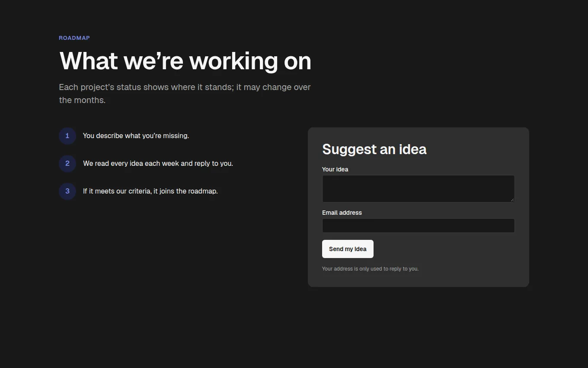
Task: Click the step 3 number badge
Action: point(67,191)
